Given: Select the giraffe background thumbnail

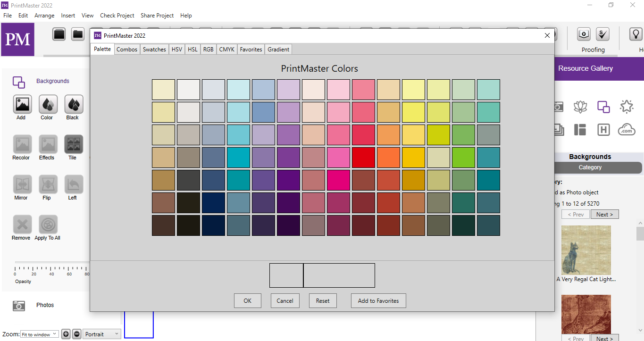Looking at the screenshot, I should click(586, 315).
